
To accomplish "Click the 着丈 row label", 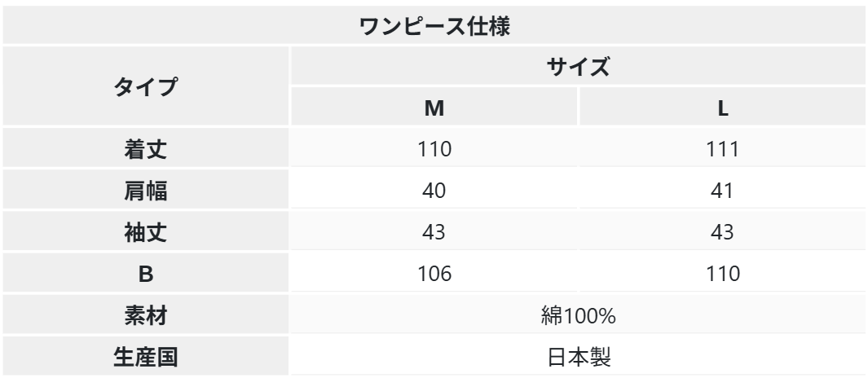I will pos(146,148).
